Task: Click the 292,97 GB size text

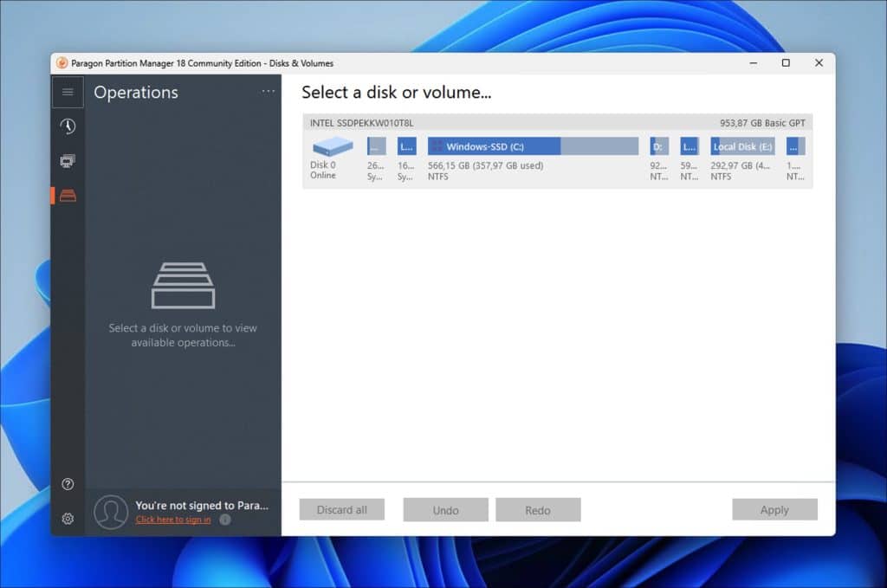Action: (740, 165)
